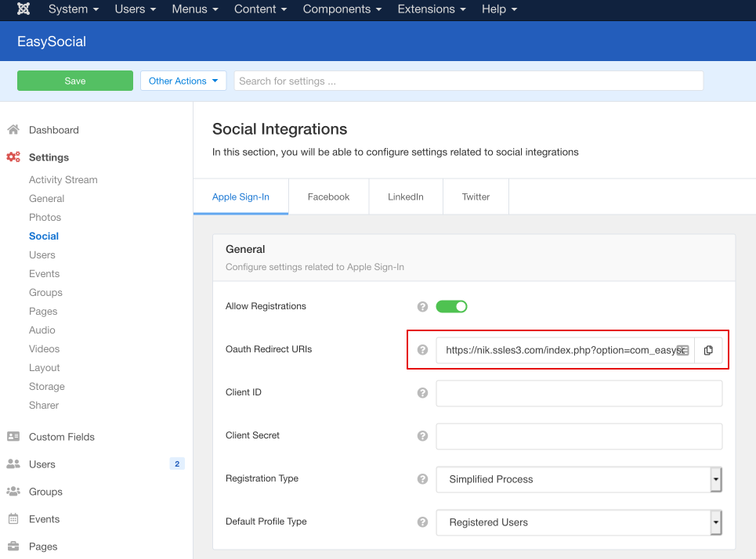Switch to the Facebook tab
This screenshot has width=756, height=559.
point(328,197)
